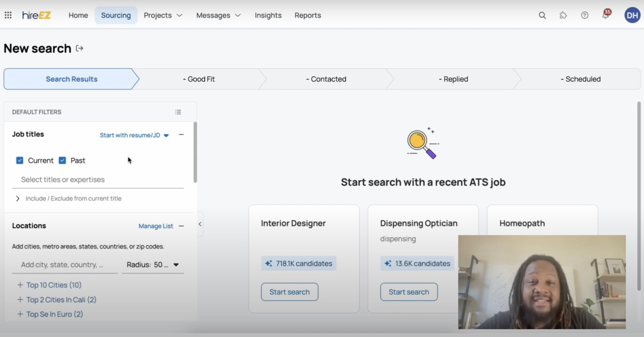This screenshot has height=337, width=644.
Task: Click the sparkle icon on 718.1K candidates
Action: 269,263
